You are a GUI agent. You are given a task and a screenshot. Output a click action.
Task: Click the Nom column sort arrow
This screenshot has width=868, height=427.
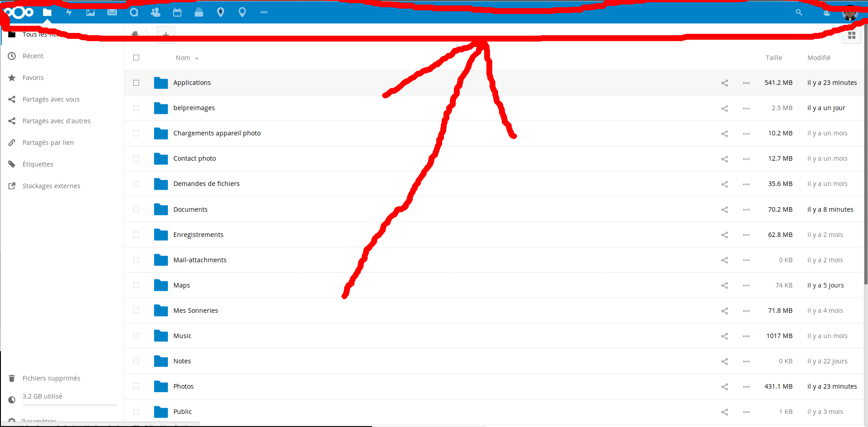196,58
